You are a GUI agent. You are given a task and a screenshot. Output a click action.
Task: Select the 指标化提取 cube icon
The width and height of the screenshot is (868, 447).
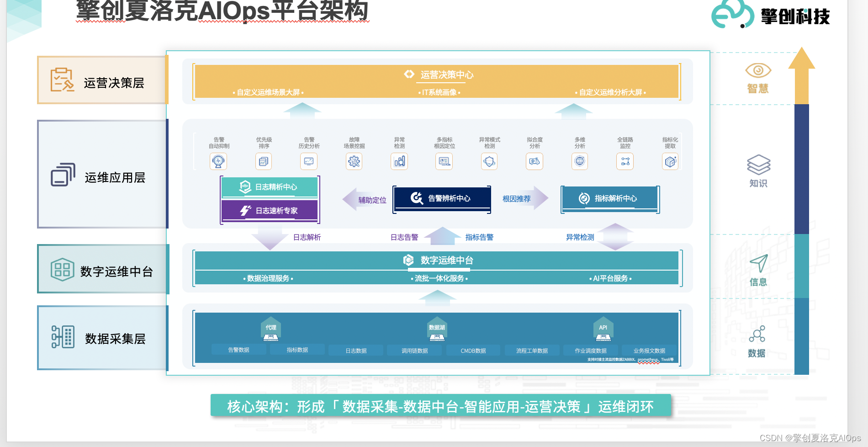click(670, 161)
